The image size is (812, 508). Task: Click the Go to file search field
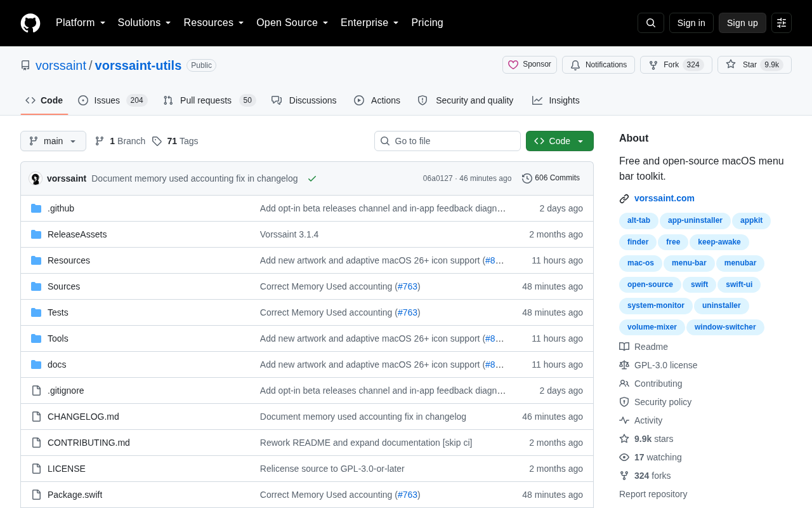[447, 141]
